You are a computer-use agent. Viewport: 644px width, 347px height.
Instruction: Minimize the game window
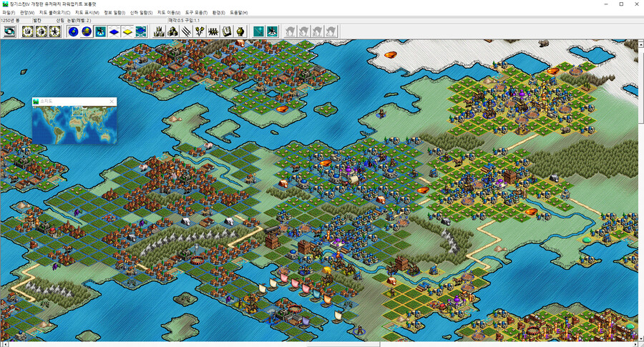(606, 4)
